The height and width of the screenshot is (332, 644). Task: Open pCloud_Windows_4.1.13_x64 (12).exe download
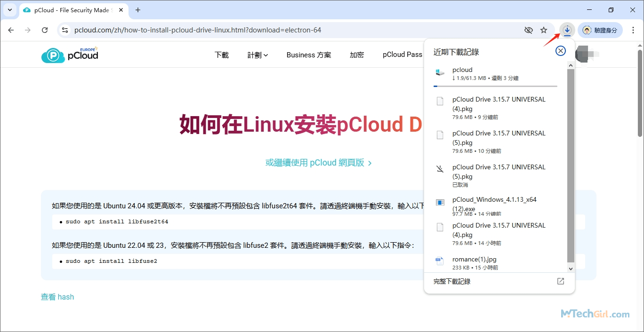(x=496, y=206)
